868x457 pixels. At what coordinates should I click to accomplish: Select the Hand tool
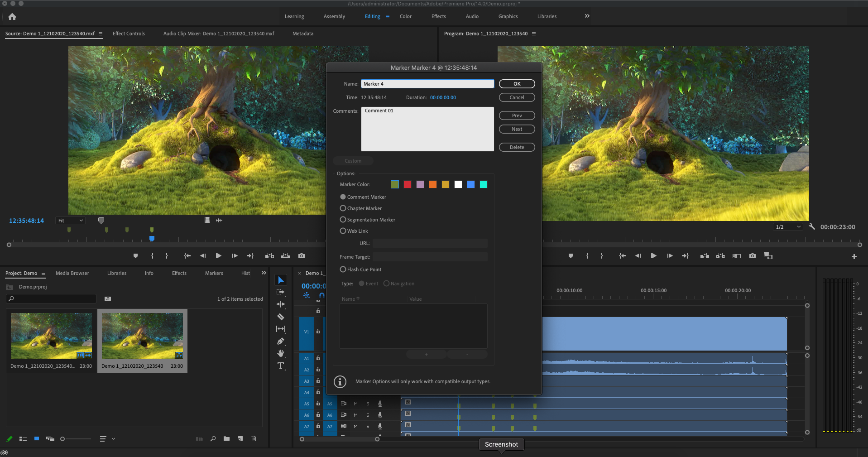point(281,353)
